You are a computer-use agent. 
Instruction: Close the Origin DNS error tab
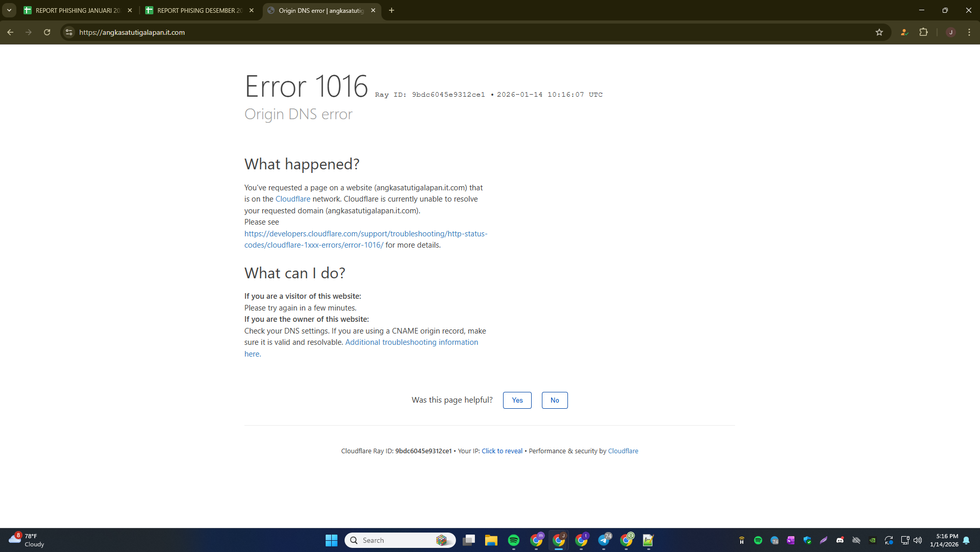(373, 10)
